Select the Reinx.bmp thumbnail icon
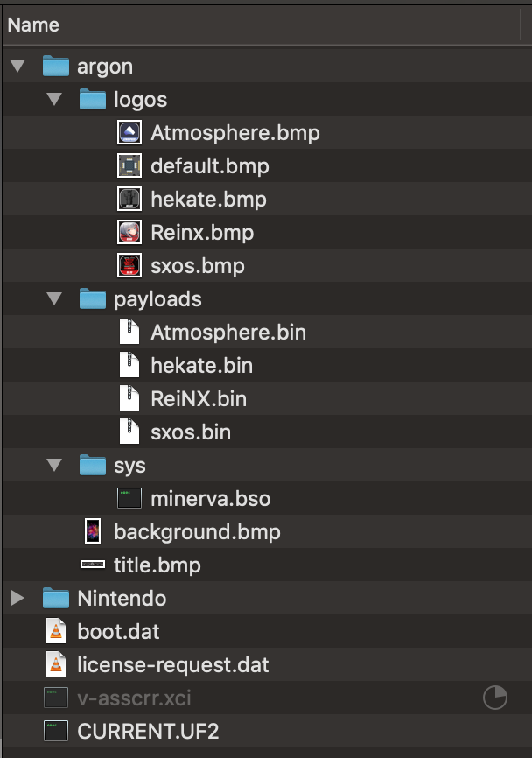Image resolution: width=532 pixels, height=758 pixels. tap(129, 232)
